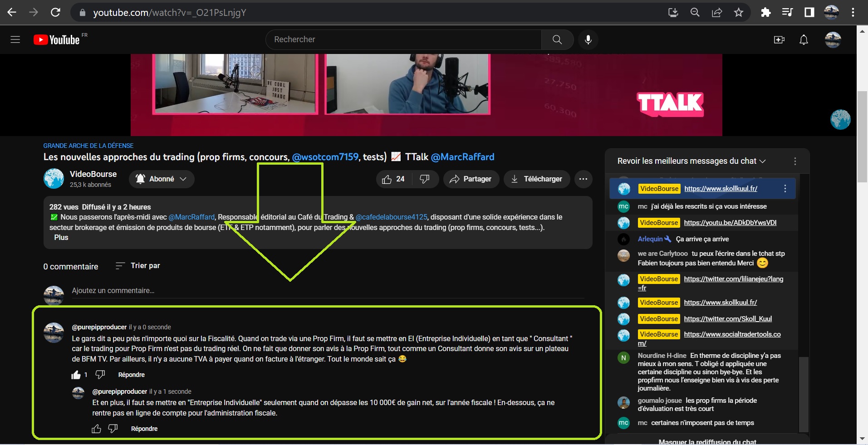Open the YouTube account avatar menu

click(833, 39)
